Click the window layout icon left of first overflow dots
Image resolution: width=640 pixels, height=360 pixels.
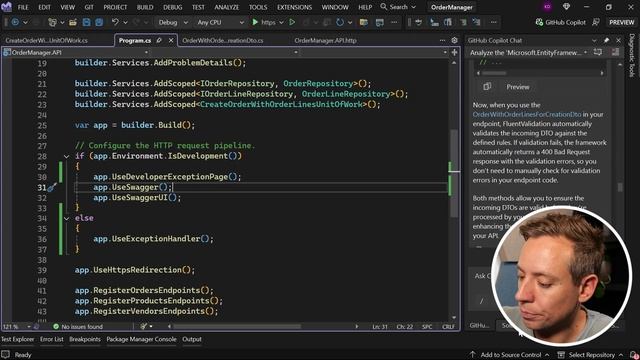click(380, 22)
